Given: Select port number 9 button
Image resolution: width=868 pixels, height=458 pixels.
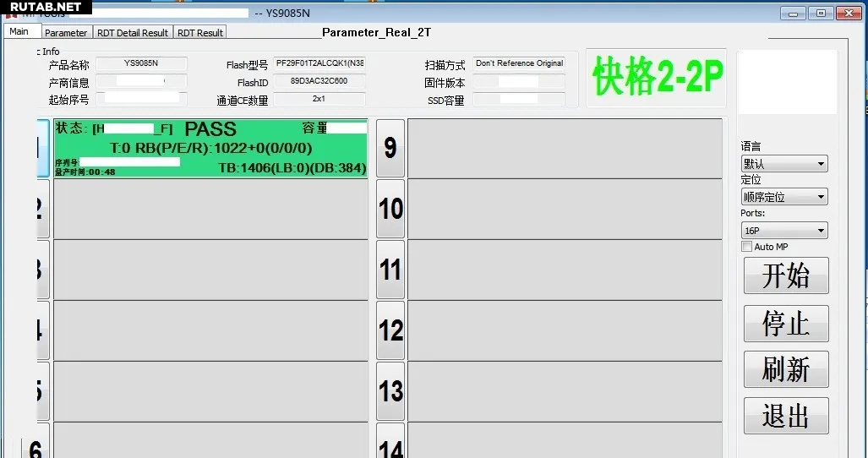Looking at the screenshot, I should [390, 148].
